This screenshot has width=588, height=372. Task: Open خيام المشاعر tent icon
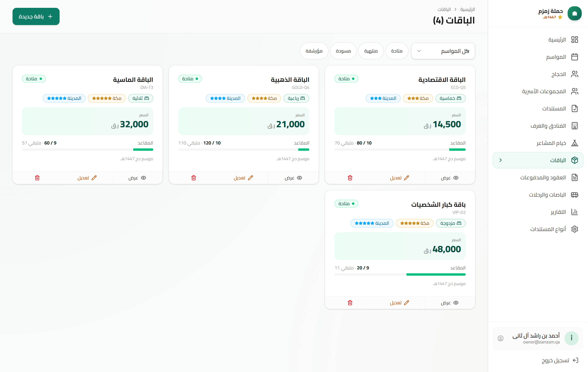point(574,143)
